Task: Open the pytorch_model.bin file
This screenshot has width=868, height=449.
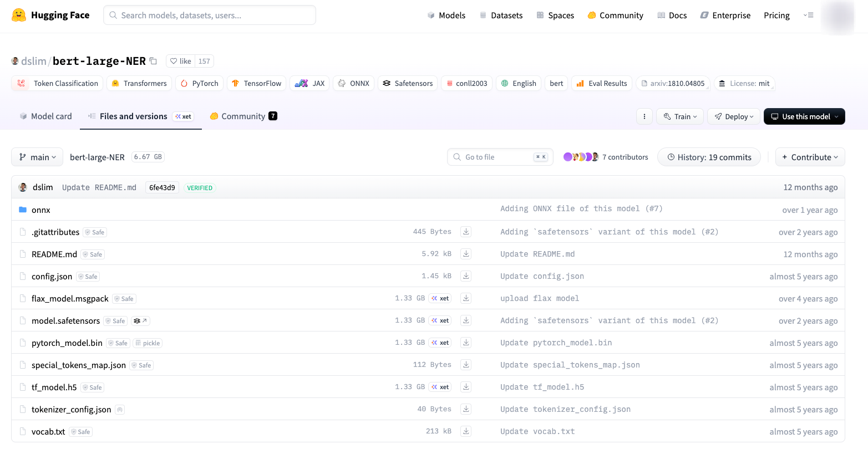Action: point(67,343)
